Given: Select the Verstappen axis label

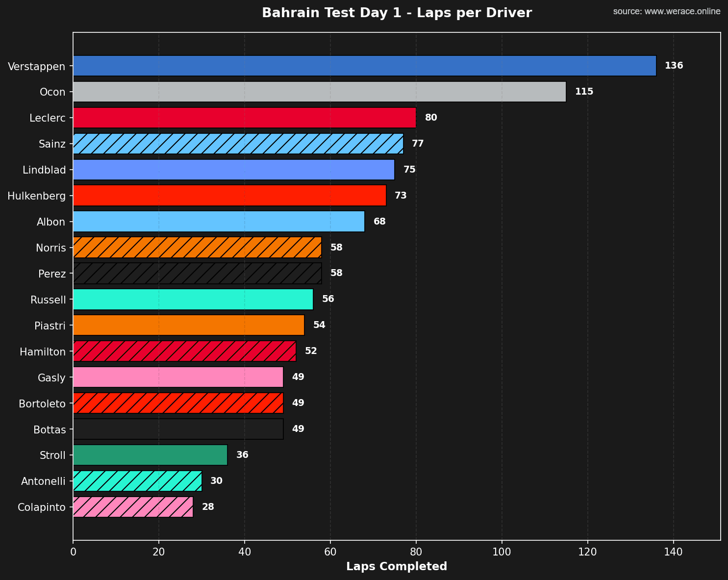Looking at the screenshot, I should 36,66.
